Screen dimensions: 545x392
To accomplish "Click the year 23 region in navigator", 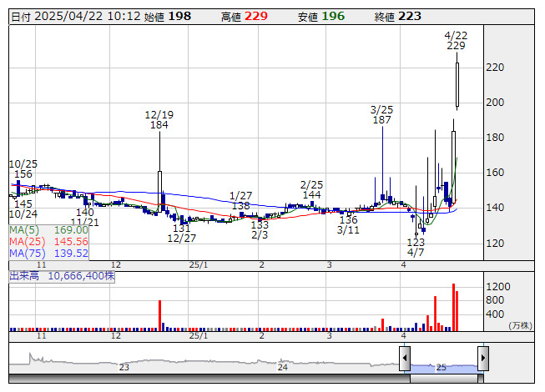I will click(124, 363).
